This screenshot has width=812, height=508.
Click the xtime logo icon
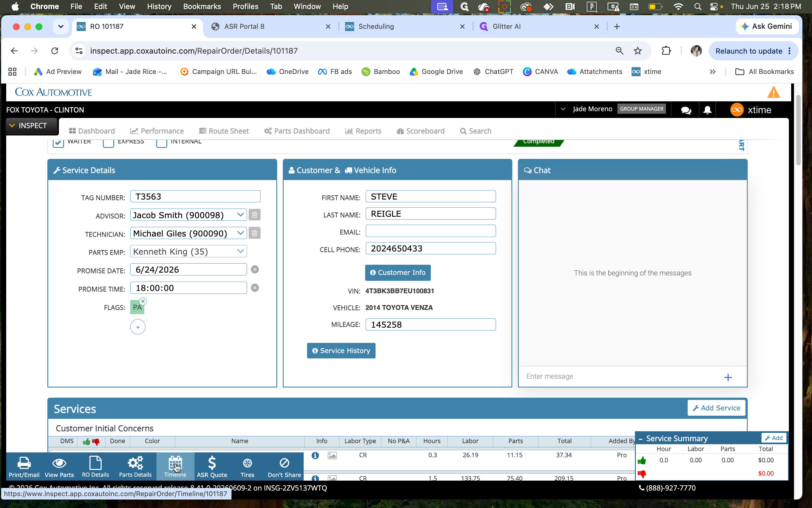[x=737, y=110]
